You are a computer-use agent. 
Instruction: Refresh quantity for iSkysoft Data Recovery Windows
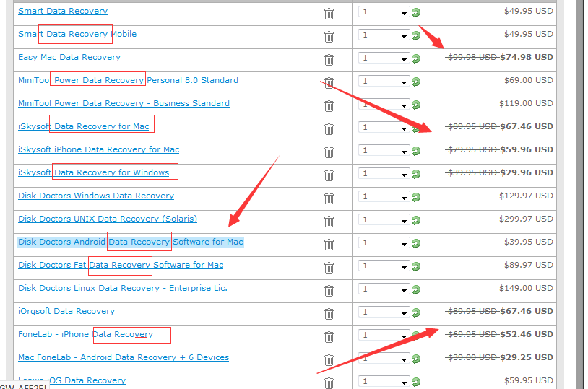[x=416, y=174]
